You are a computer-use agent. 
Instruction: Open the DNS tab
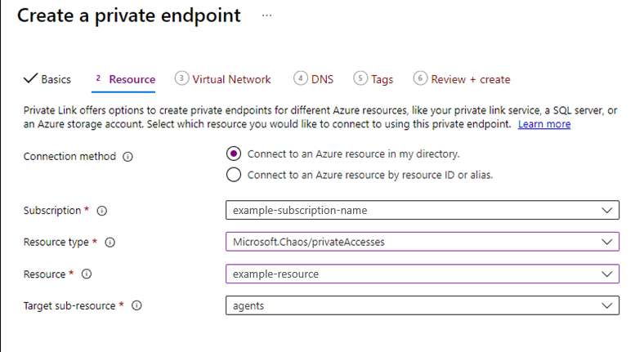tap(313, 79)
